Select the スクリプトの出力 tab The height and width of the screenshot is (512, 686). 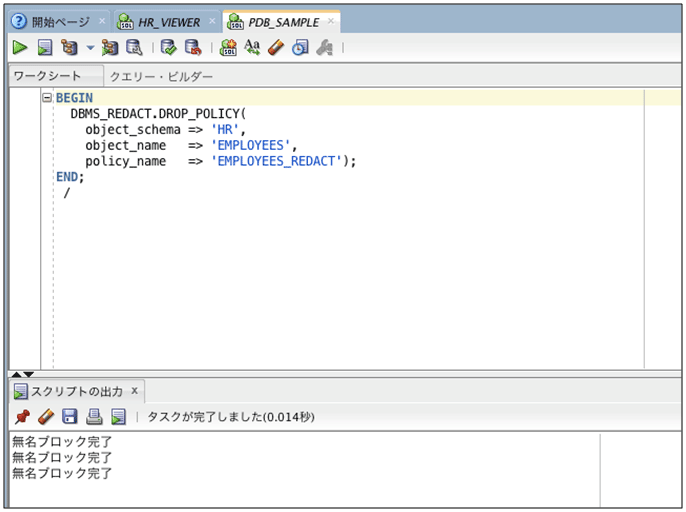pos(77,391)
